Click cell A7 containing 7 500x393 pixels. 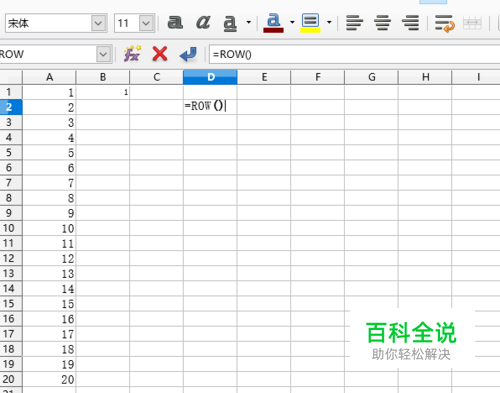click(x=49, y=183)
